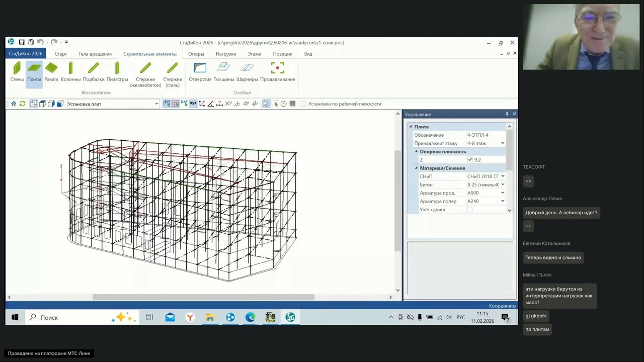Open the Принадлежит этажу dropdown

coord(503,143)
